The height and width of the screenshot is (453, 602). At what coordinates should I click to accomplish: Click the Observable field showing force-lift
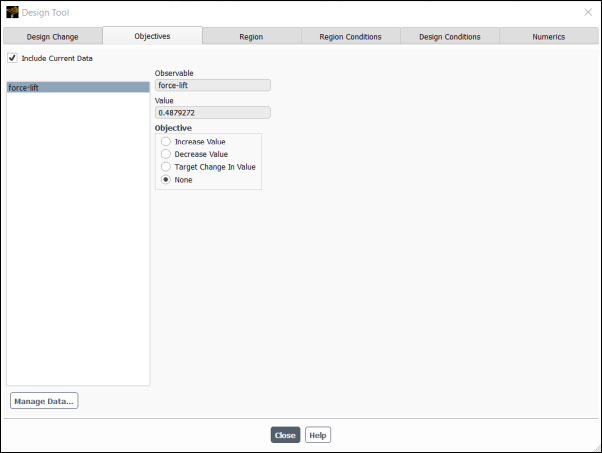point(213,85)
